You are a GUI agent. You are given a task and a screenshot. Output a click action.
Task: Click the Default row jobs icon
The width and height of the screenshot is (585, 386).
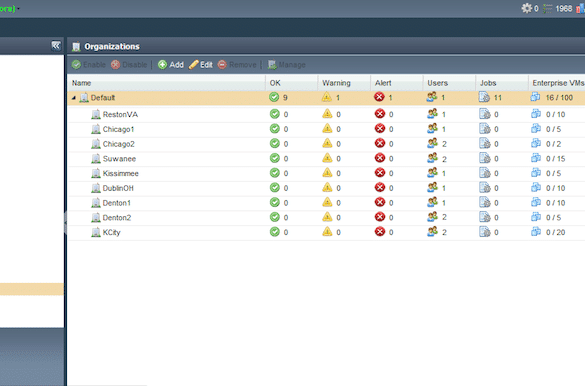pyautogui.click(x=484, y=97)
